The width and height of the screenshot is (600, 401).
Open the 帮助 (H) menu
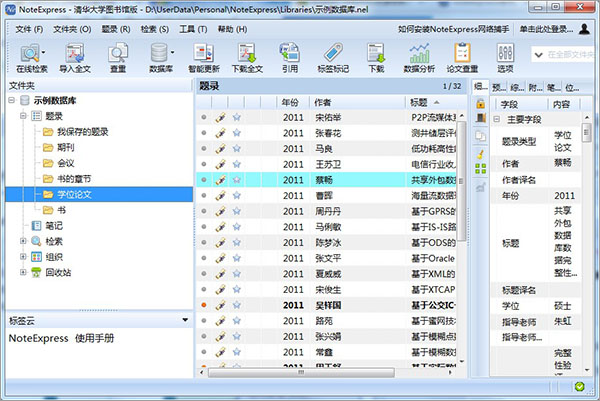coord(232,29)
